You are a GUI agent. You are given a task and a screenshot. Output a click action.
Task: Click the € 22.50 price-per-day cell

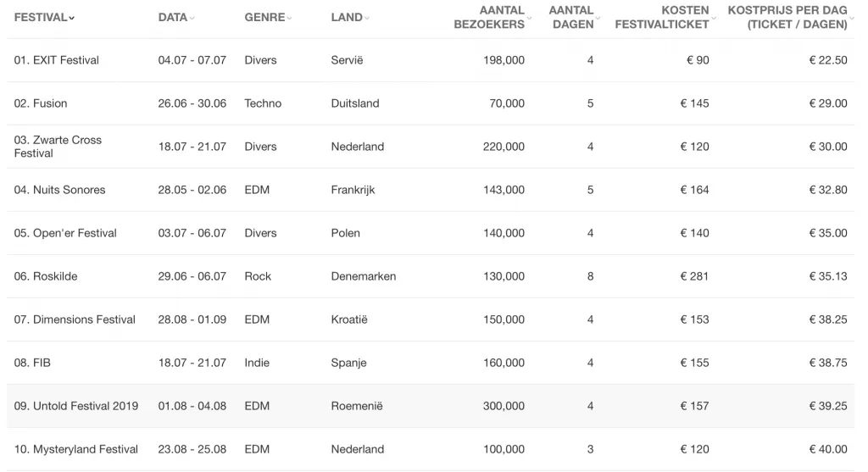(827, 60)
